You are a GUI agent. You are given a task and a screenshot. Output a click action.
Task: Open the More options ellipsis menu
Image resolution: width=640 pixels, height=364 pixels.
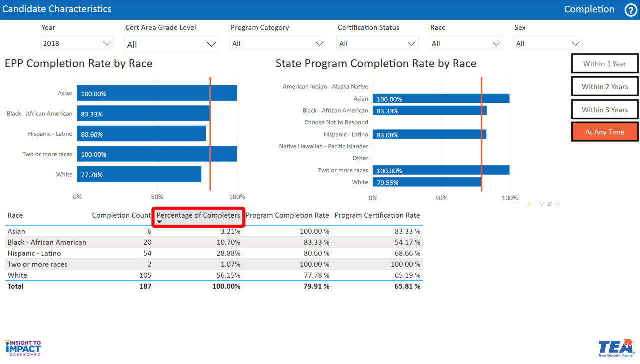558,204
